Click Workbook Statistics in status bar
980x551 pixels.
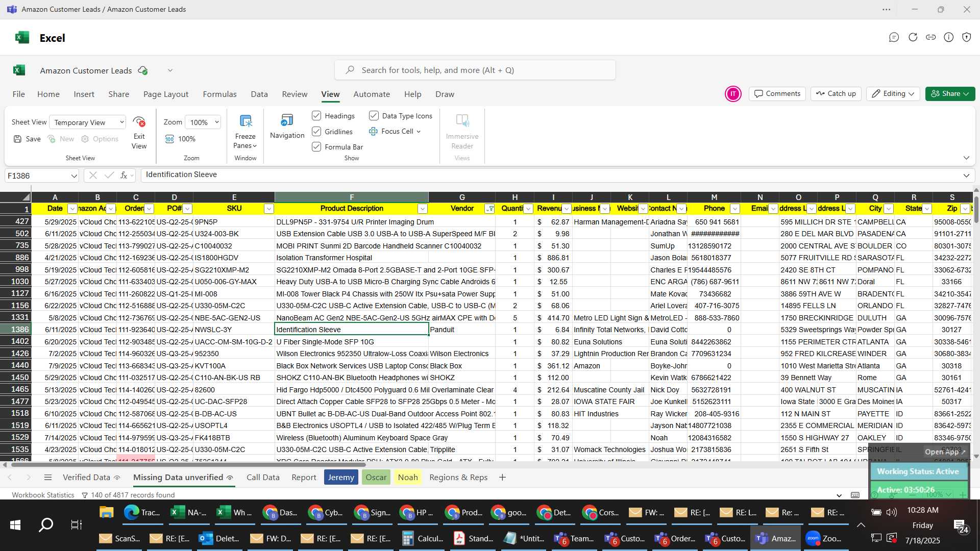(43, 495)
